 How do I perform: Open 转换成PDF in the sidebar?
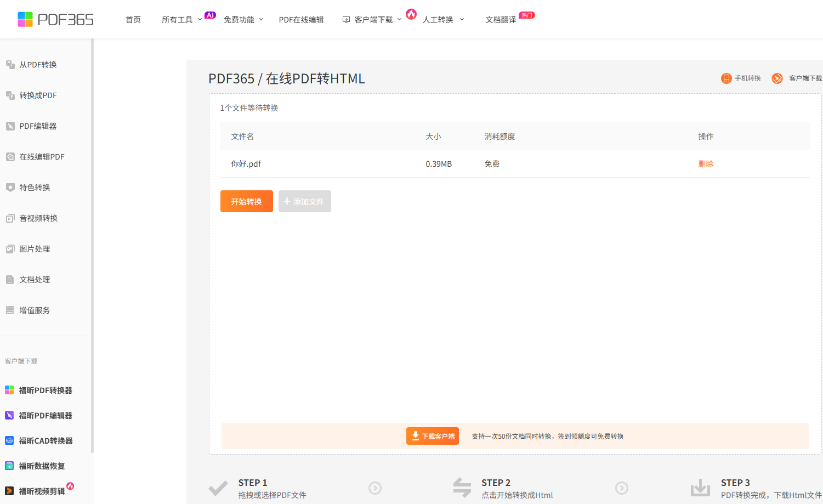point(38,95)
